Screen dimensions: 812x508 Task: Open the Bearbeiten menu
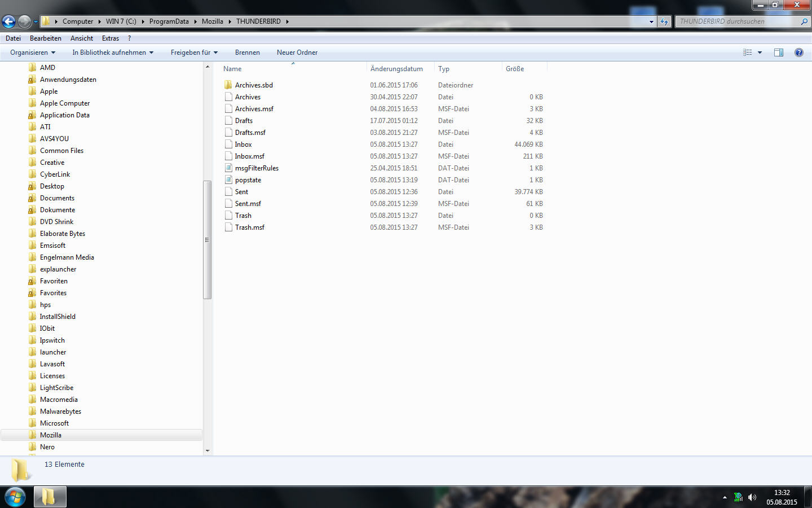pos(46,38)
